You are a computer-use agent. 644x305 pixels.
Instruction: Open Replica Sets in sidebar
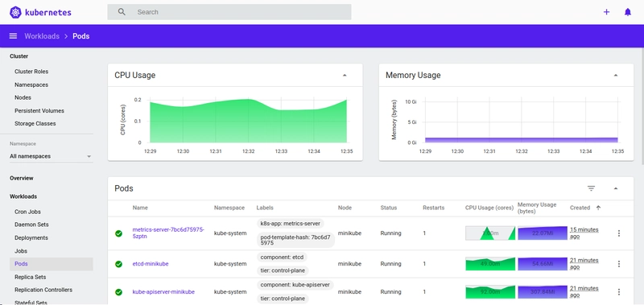tap(30, 277)
